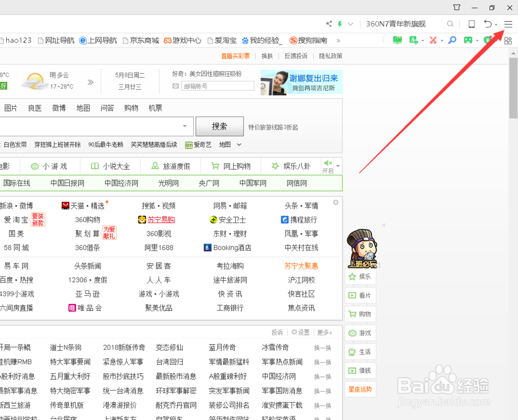518x420 pixels.
Task: Select the 地图 search tab
Action: click(83, 108)
